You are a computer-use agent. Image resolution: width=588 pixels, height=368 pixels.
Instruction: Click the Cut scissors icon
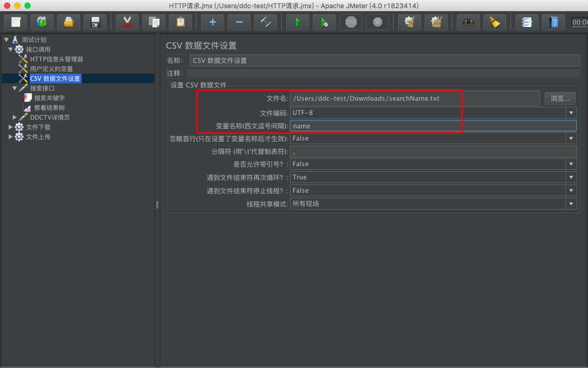coord(127,22)
